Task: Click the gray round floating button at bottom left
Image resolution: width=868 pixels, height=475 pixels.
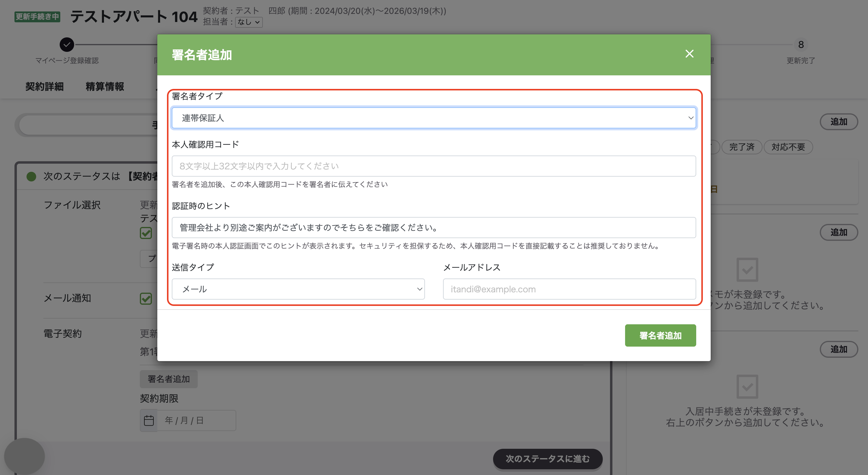Action: point(24,457)
